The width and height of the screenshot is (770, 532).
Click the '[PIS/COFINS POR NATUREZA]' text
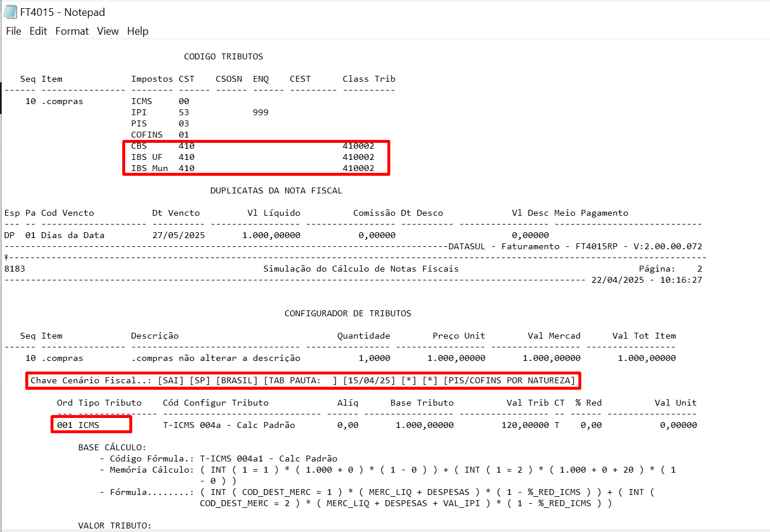[509, 380]
